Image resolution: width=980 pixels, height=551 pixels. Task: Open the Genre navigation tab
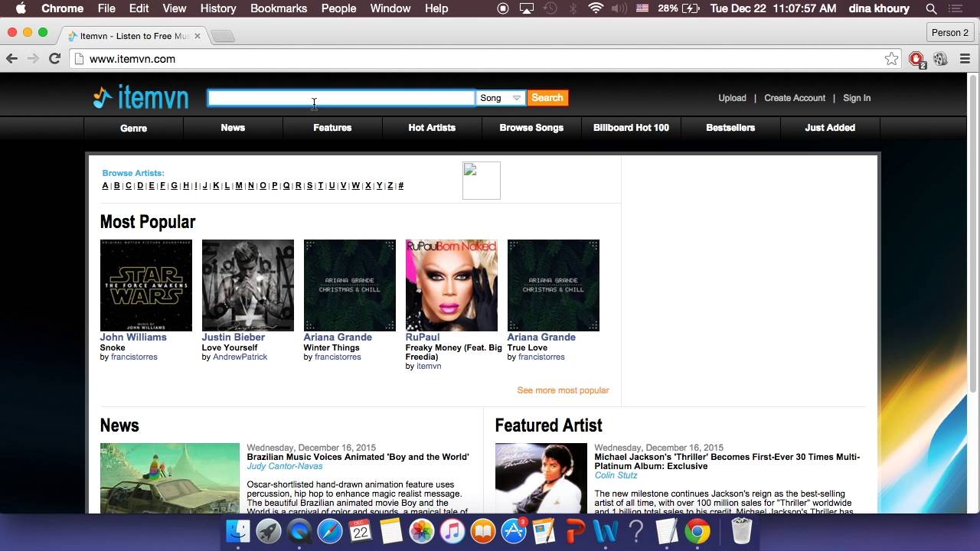(133, 128)
